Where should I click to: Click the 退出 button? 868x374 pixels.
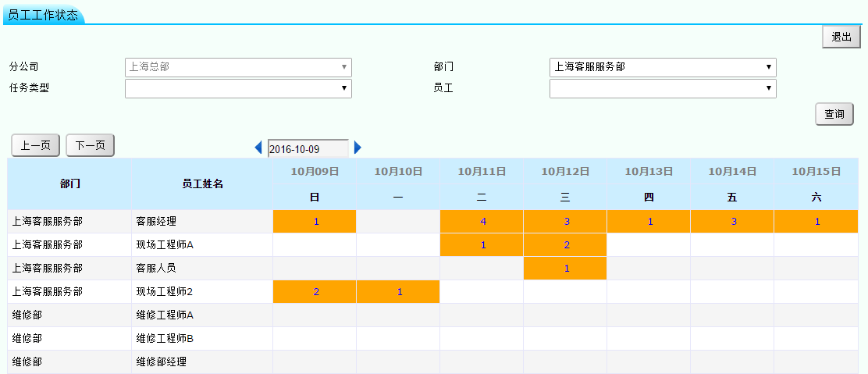pyautogui.click(x=841, y=37)
